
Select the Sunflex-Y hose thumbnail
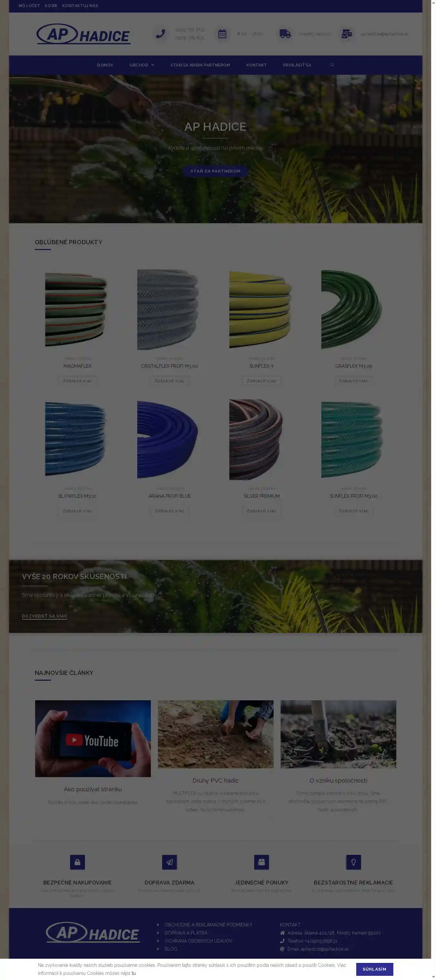click(261, 309)
